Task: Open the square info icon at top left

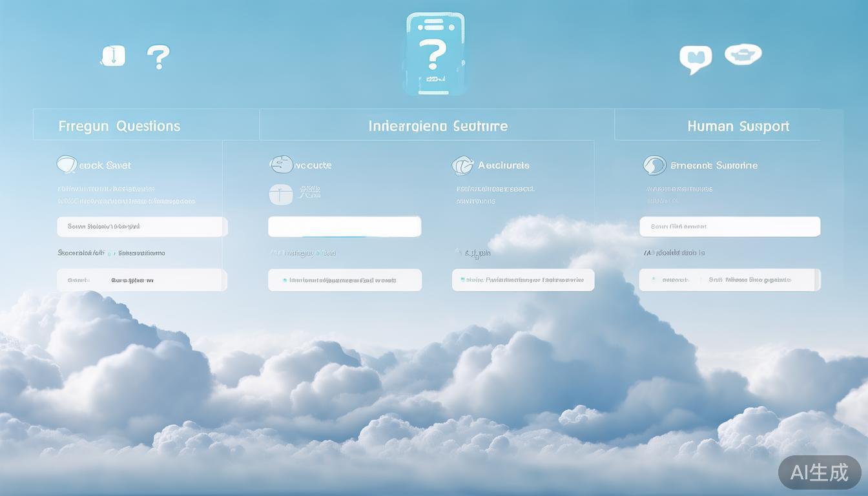Action: pyautogui.click(x=113, y=56)
